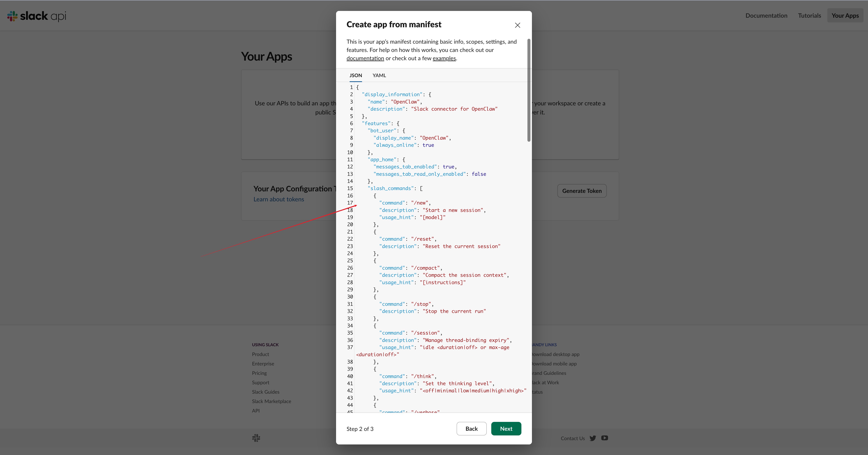Open the YouTube icon in footer
Screen dimensions: 868x455
click(x=605, y=438)
